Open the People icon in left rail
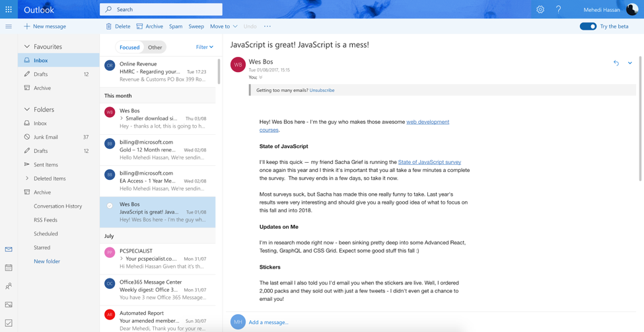 point(9,286)
